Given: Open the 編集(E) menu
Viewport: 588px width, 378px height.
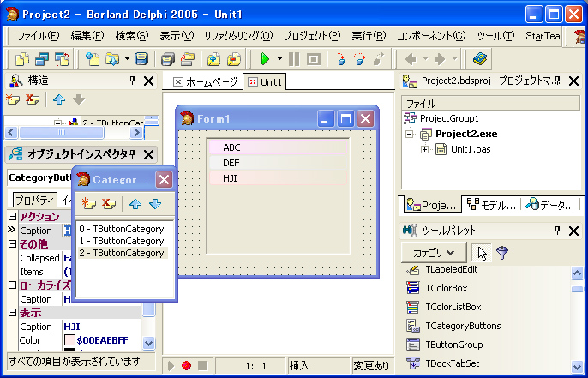Looking at the screenshot, I should [x=87, y=36].
